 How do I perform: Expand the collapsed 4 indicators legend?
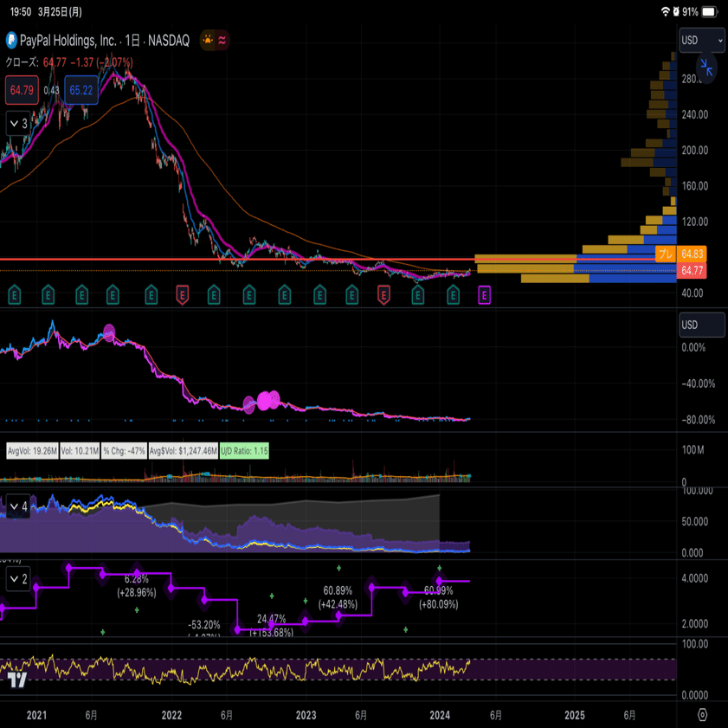[x=18, y=506]
